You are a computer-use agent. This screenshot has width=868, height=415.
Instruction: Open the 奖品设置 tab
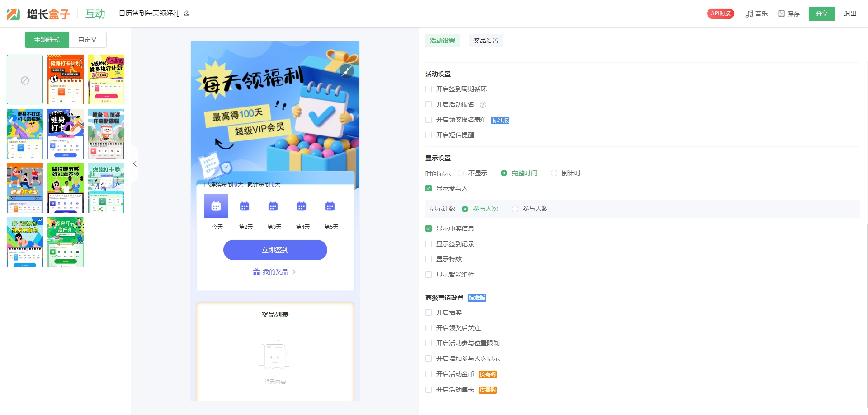486,41
